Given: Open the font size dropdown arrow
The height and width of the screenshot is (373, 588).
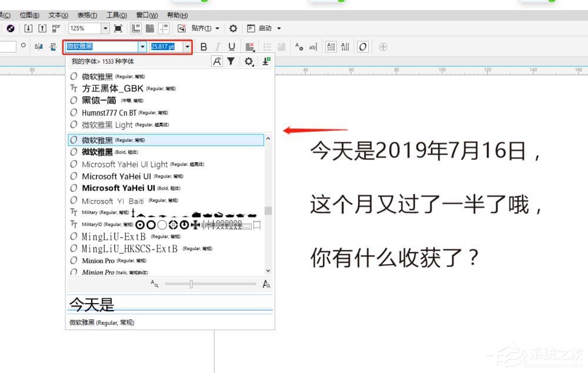Looking at the screenshot, I should 187,46.
